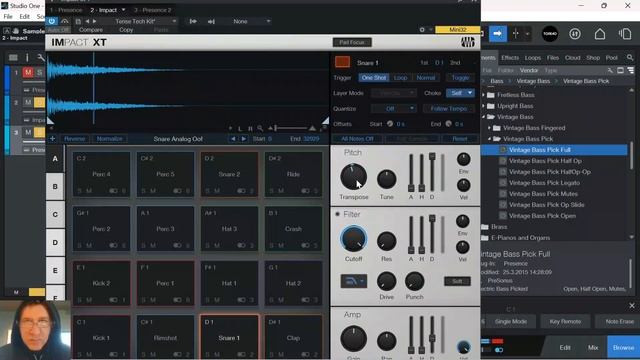Select previous sample arrow next to Start
This screenshot has width=640, height=360.
coord(233,139)
